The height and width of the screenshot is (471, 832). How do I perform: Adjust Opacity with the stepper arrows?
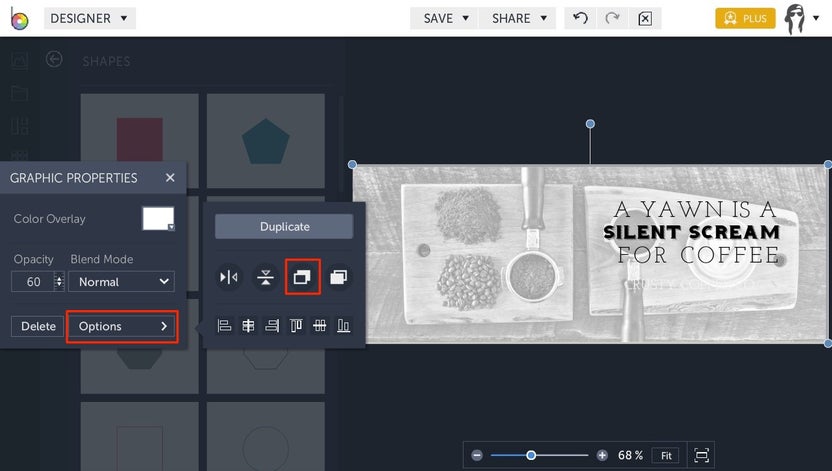(x=59, y=282)
